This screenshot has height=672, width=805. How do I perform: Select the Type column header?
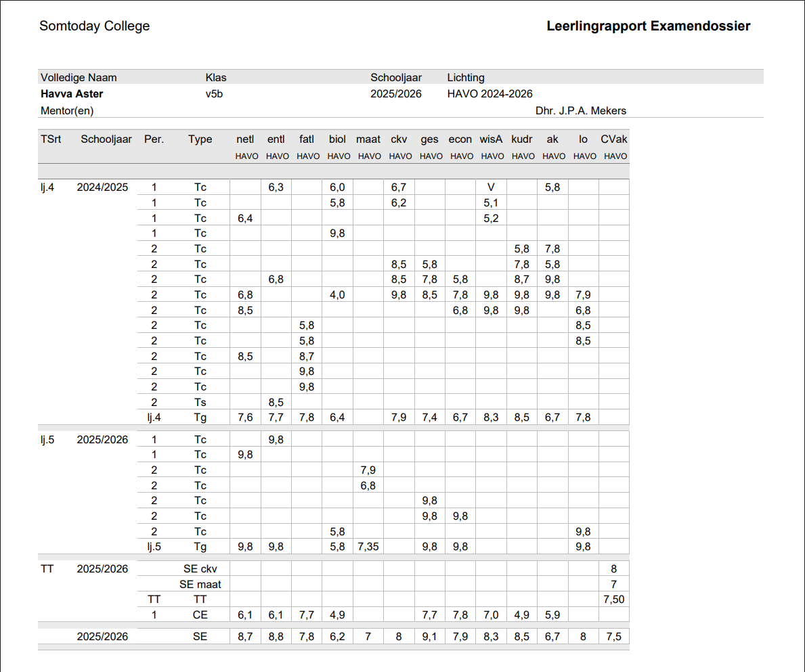200,139
